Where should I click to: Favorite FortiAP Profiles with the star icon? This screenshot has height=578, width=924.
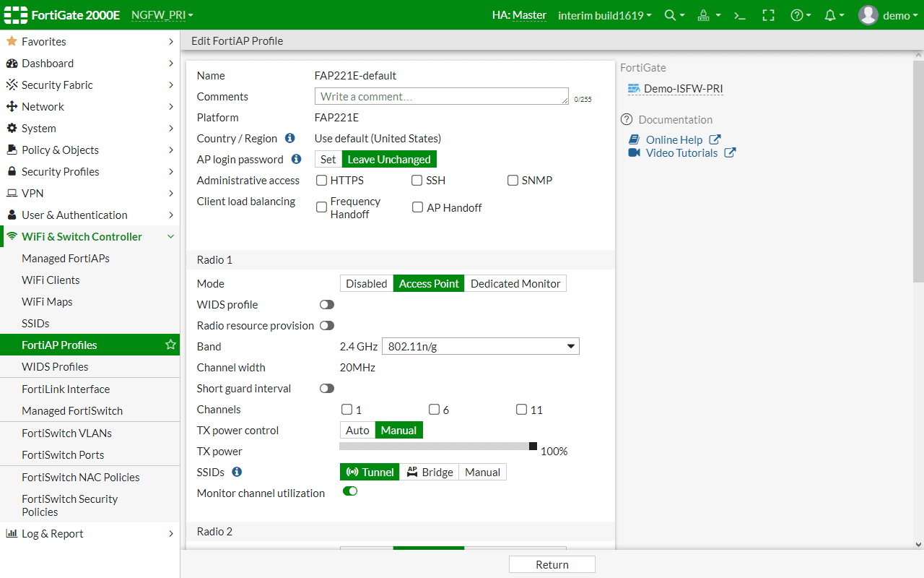(170, 345)
